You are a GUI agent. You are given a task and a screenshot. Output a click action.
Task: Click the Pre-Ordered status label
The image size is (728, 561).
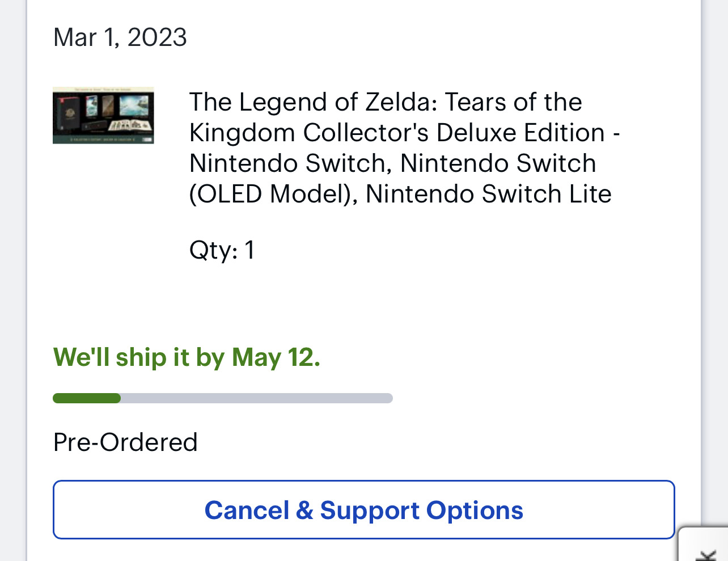point(125,442)
